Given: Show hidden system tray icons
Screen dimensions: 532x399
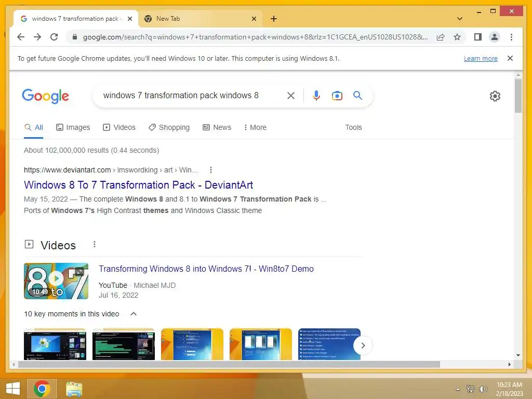Looking at the screenshot, I should (x=458, y=389).
